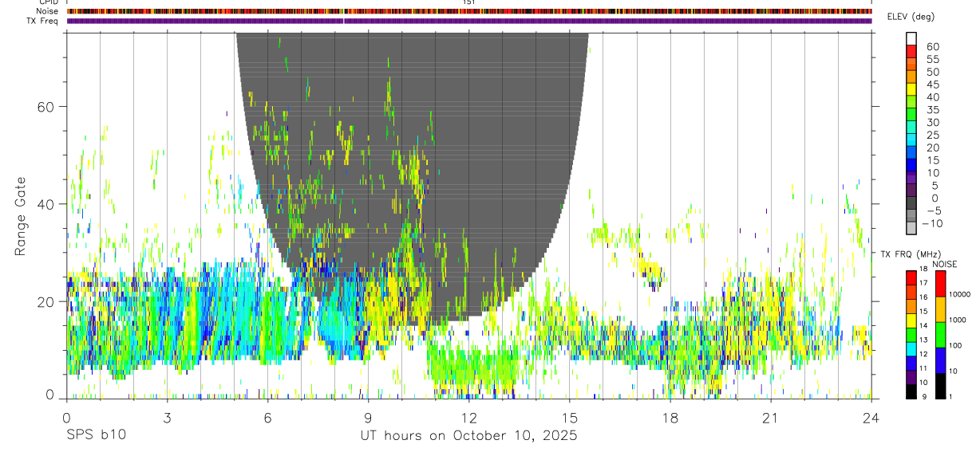980x452 pixels.
Task: Click the x-axis tick label 24
Action: pos(871,418)
